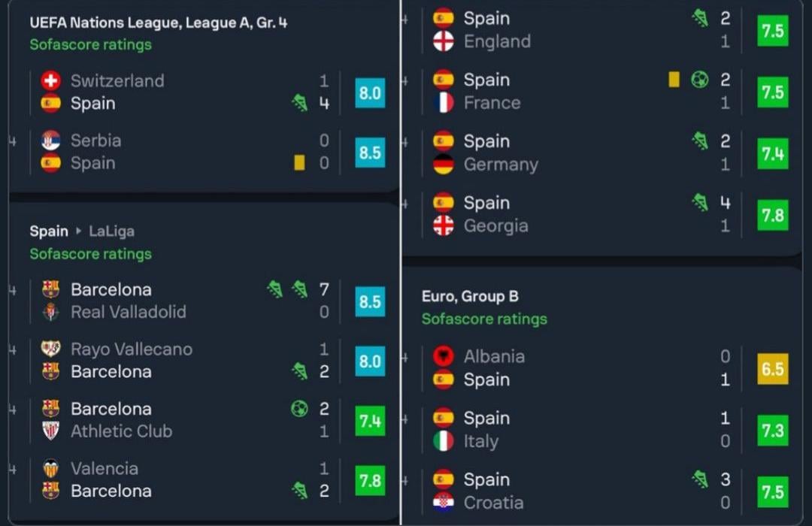Click the Sofascore ratings label under LaLiga

[x=90, y=254]
